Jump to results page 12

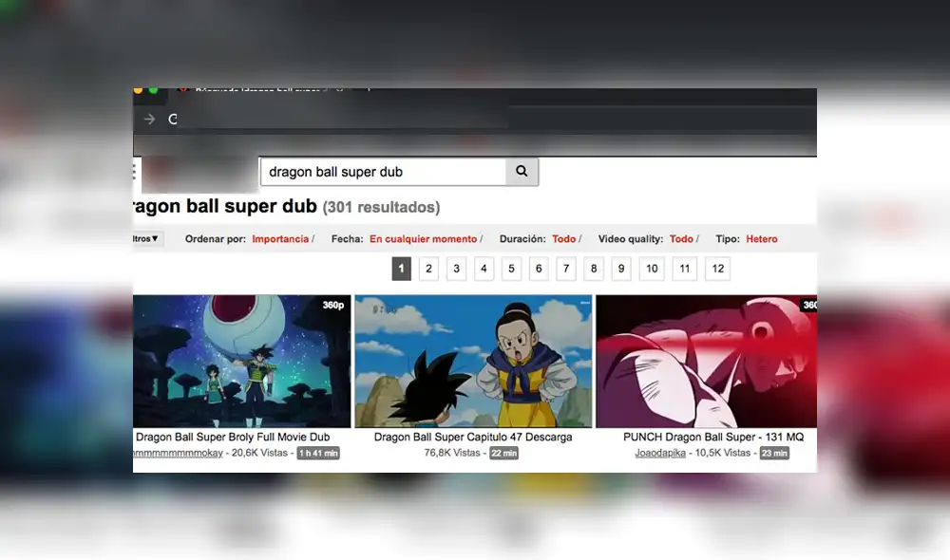[717, 269]
